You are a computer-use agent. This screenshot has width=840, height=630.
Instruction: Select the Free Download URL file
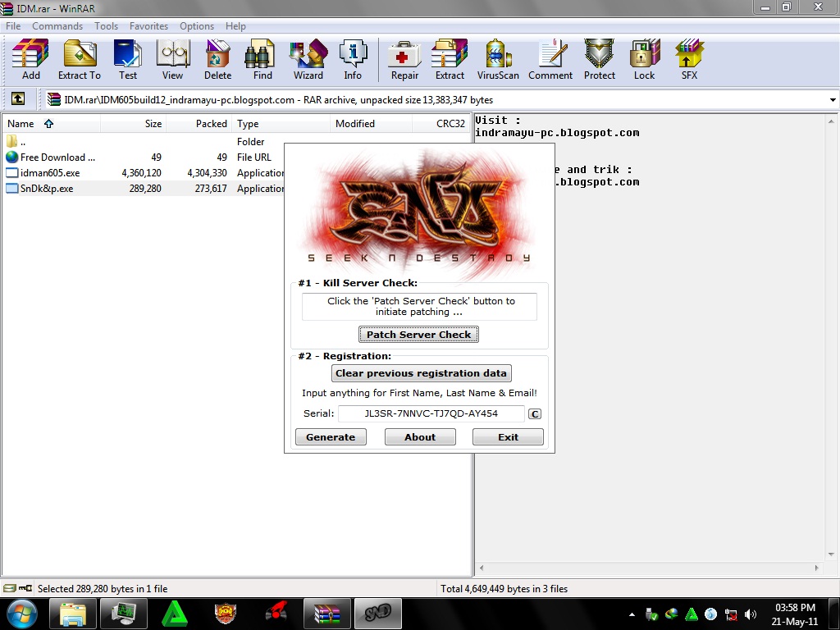pos(144,157)
